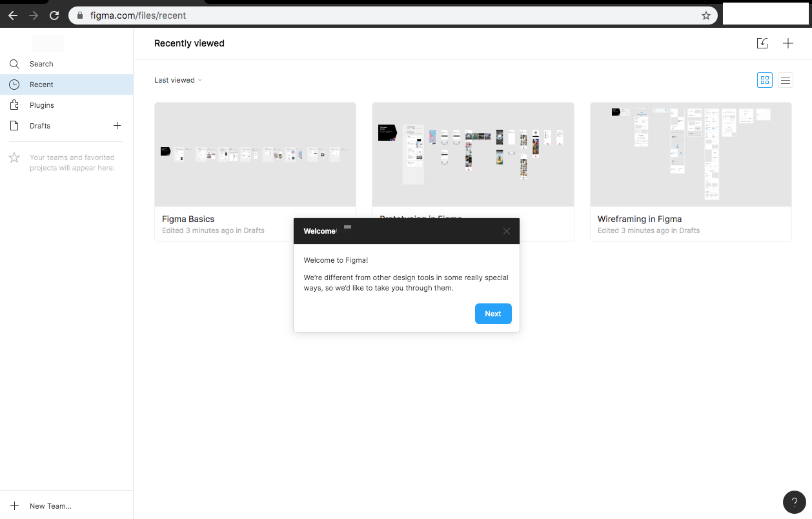Open the help question mark button
812x519 pixels.
[x=794, y=502]
